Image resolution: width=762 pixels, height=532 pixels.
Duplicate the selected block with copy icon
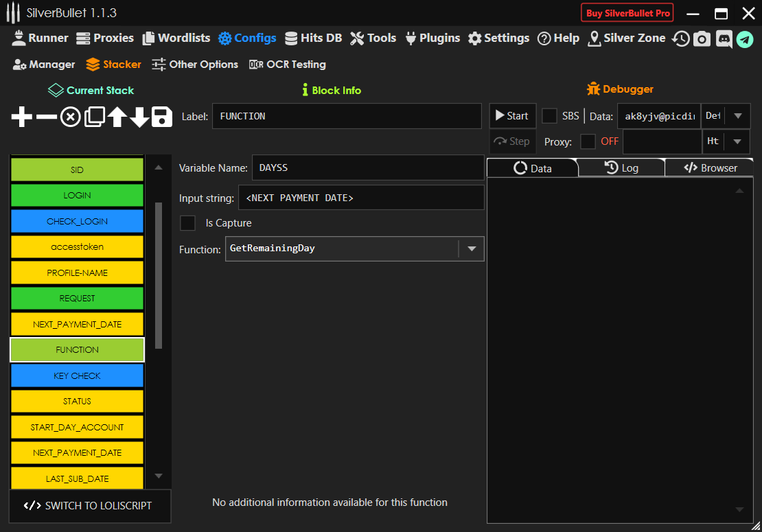93,117
